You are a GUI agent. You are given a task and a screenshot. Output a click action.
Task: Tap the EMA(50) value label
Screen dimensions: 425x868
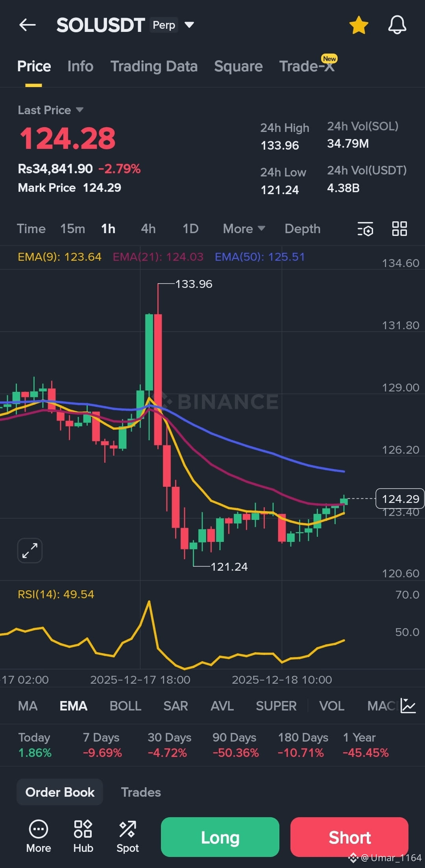260,257
